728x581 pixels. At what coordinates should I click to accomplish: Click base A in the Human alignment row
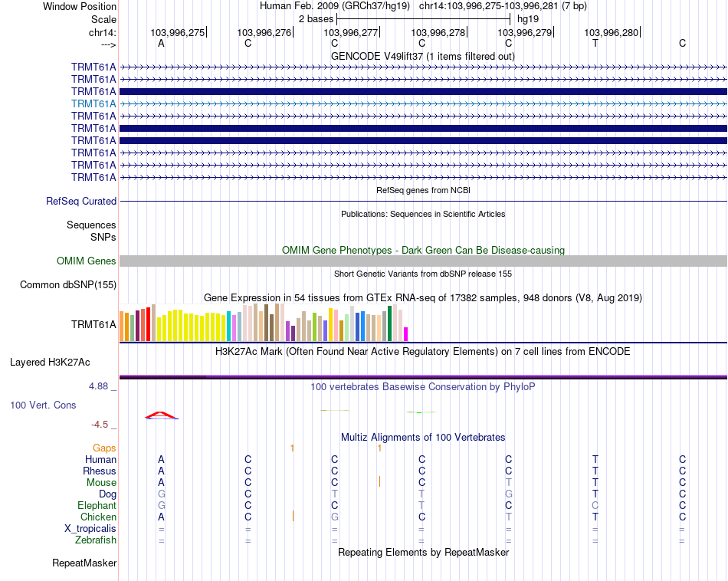tap(161, 459)
